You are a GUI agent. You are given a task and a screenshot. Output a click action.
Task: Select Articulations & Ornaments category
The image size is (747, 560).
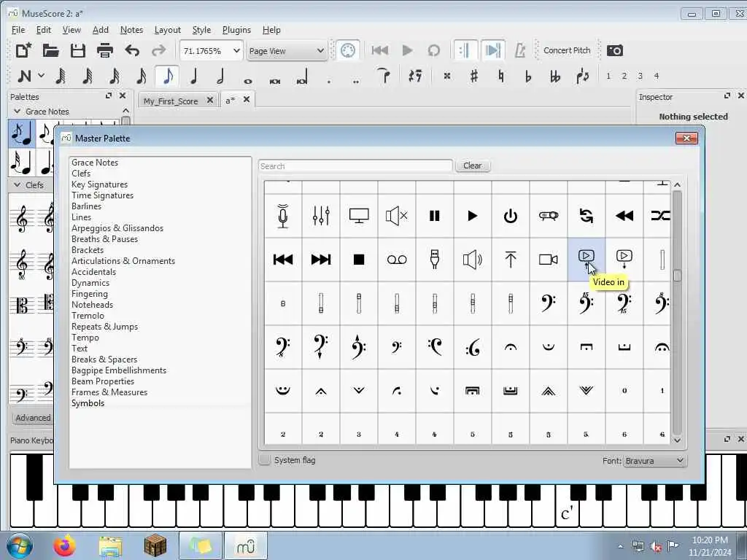click(x=123, y=261)
